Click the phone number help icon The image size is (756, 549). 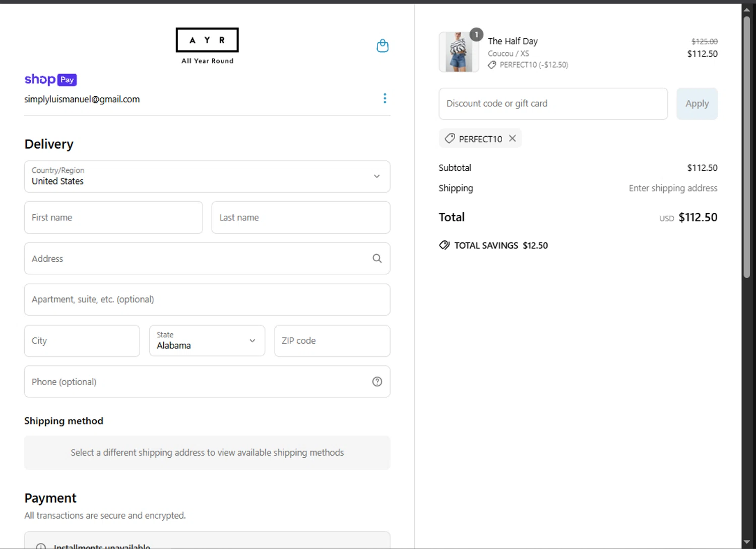click(377, 382)
